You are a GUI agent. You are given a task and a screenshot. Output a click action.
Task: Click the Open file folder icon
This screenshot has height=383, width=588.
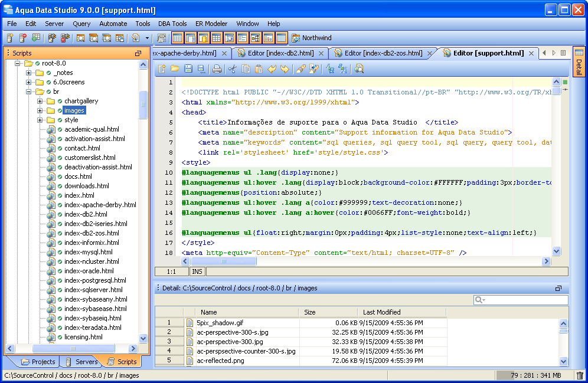[x=175, y=69]
